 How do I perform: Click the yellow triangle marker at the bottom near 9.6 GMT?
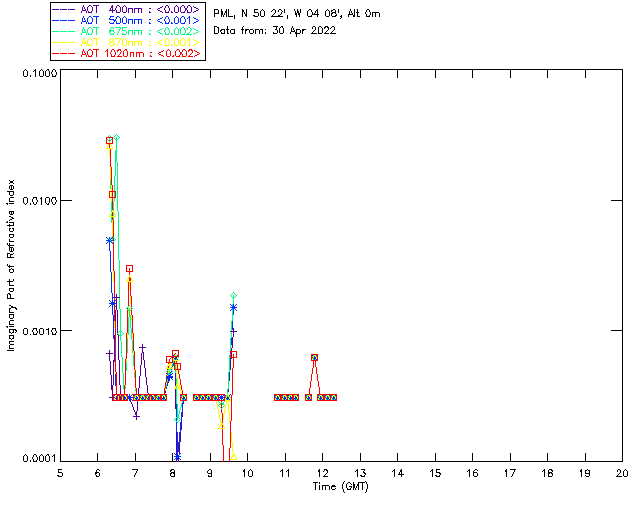coord(233,456)
